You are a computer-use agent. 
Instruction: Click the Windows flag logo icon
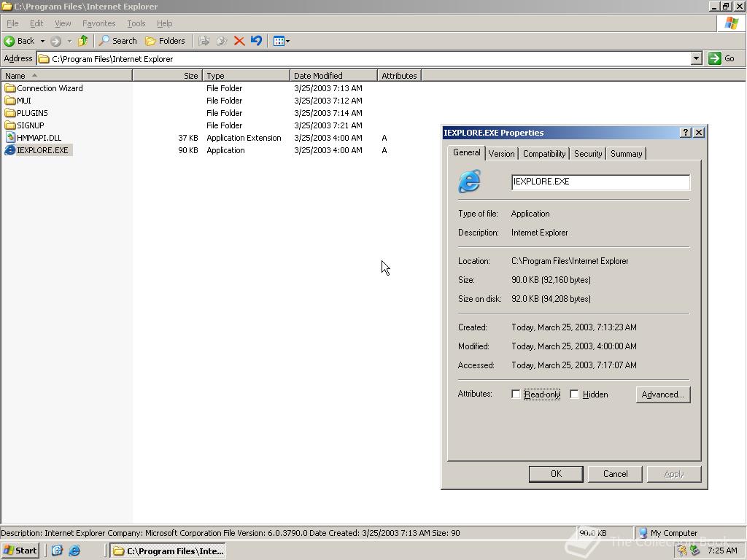(731, 23)
